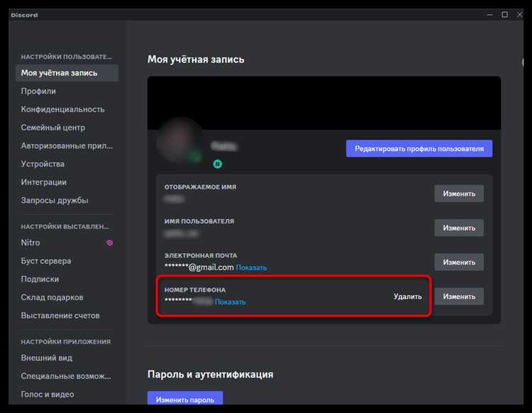Open Авторизованные приложения section
The width and height of the screenshot is (532, 413).
67,145
